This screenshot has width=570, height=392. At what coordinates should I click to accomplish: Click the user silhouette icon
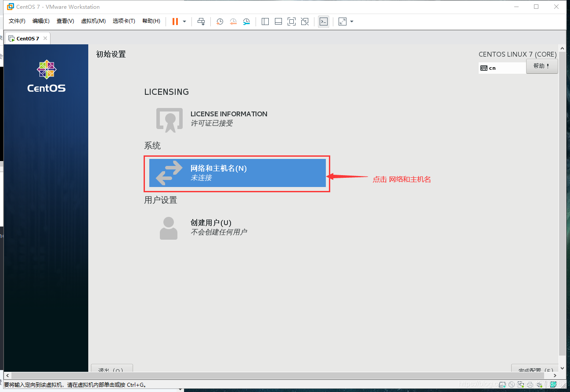pos(169,228)
